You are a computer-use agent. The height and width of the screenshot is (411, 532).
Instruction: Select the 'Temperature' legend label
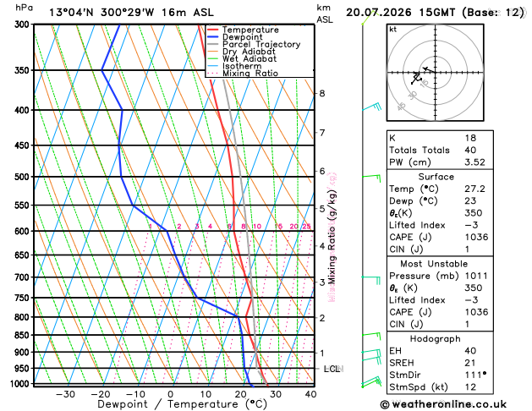[x=250, y=30]
